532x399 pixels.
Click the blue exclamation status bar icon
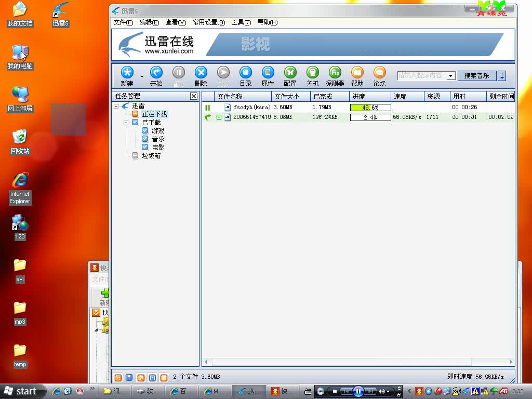coord(129,377)
